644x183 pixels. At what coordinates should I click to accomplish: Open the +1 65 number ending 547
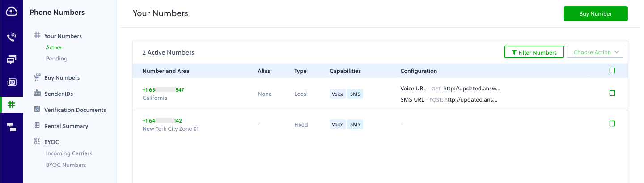click(163, 90)
